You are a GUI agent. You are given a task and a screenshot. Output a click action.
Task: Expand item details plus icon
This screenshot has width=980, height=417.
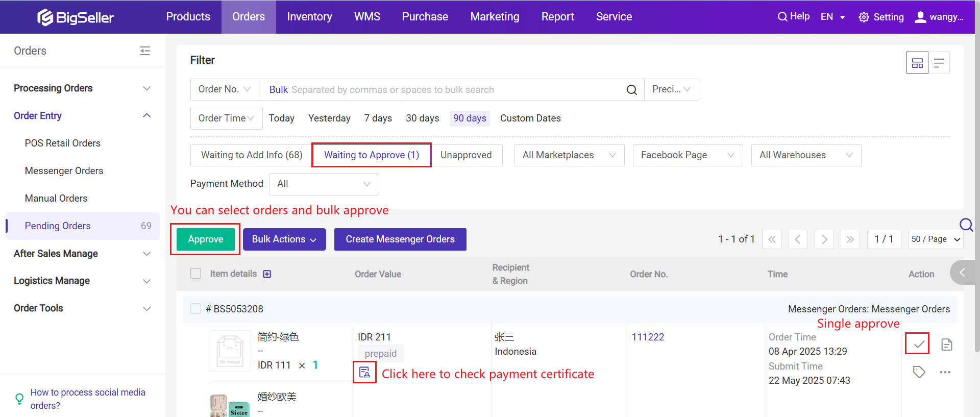coord(267,274)
